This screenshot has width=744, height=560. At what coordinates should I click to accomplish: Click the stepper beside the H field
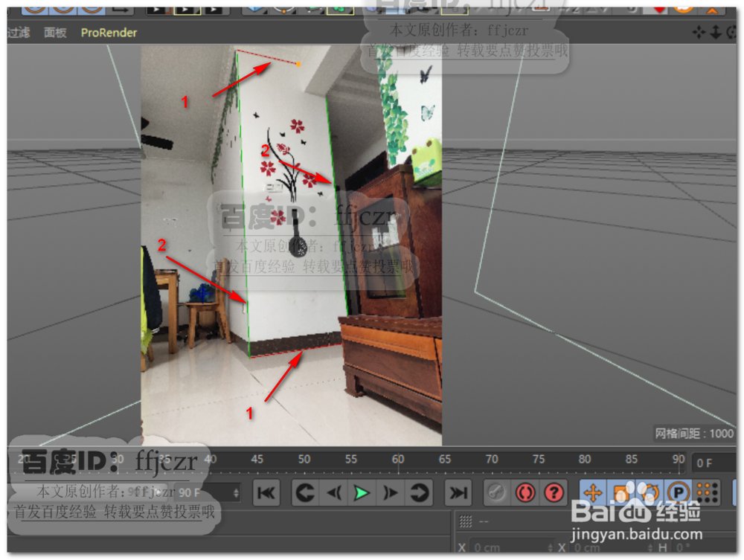[651, 547]
